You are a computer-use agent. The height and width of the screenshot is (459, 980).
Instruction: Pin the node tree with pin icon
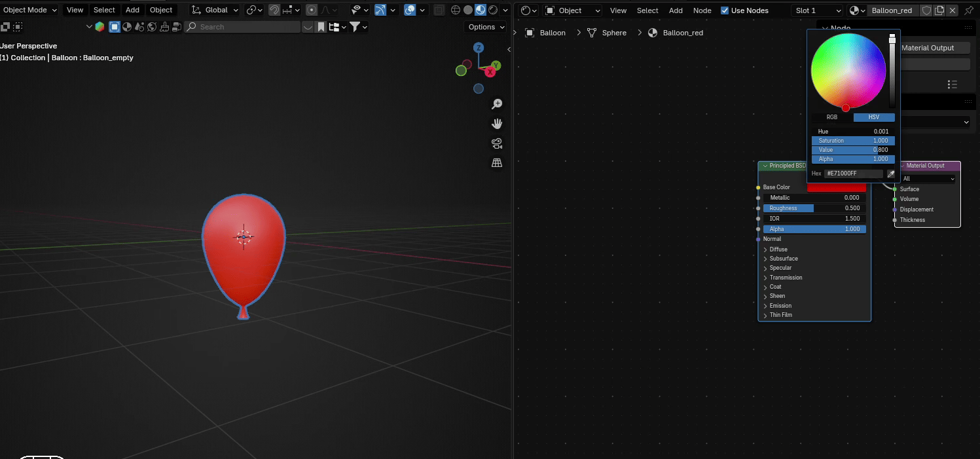tap(969, 10)
